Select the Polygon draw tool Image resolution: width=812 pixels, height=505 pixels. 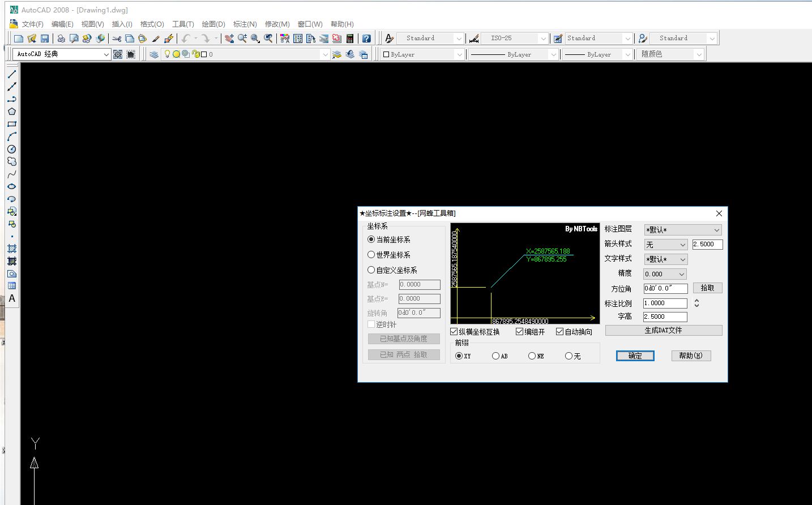[11, 112]
